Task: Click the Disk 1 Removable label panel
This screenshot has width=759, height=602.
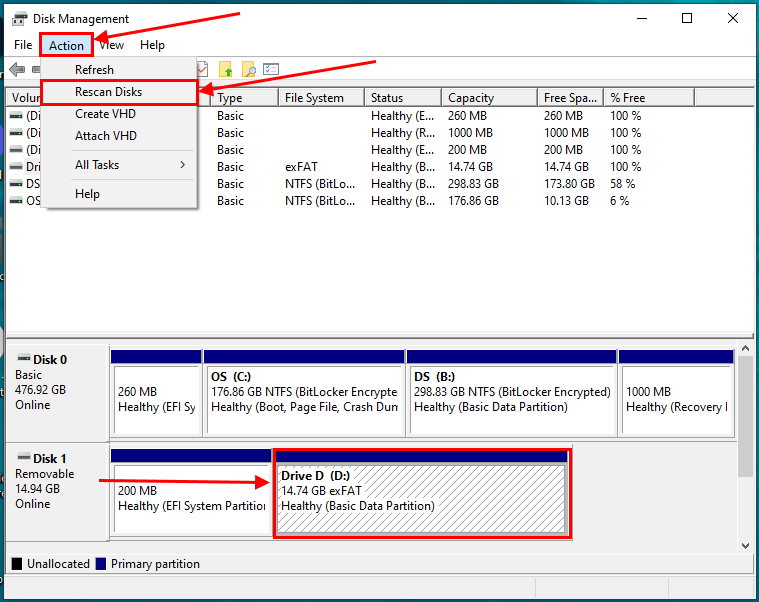Action: coord(57,491)
